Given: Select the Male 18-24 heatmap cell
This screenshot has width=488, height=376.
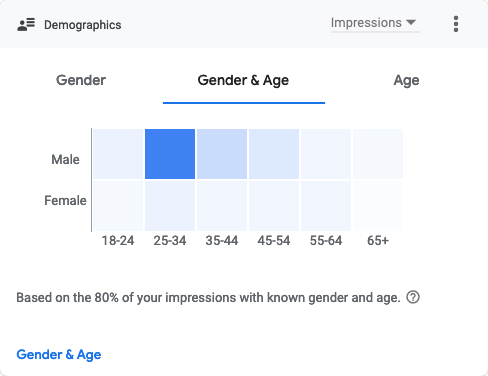Looking at the screenshot, I should click(118, 154).
